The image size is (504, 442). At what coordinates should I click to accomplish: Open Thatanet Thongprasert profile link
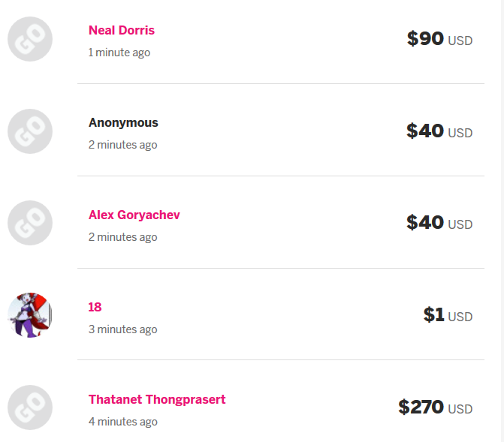tap(157, 399)
